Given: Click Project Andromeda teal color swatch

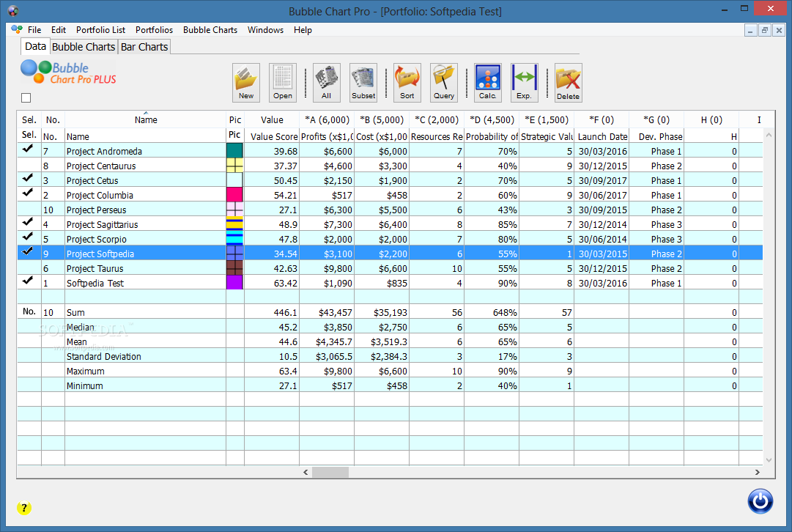Looking at the screenshot, I should tap(235, 150).
